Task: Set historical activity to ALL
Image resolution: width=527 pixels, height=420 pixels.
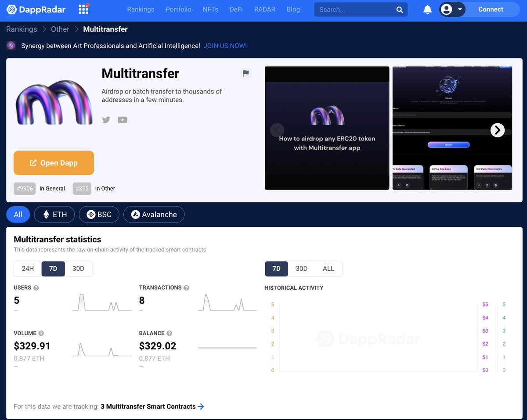Action: pyautogui.click(x=328, y=269)
